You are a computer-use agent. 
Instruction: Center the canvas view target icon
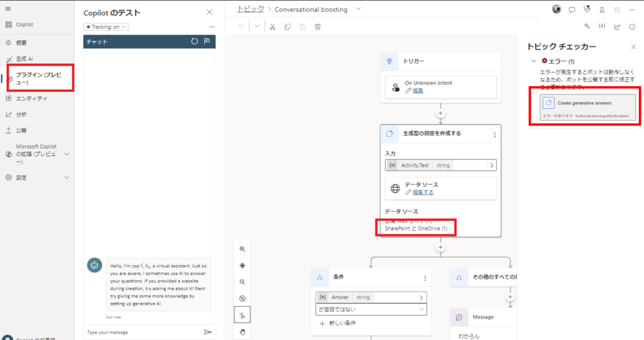click(242, 266)
